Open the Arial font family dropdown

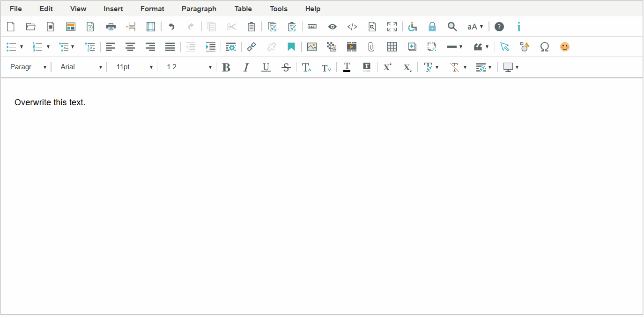(81, 67)
